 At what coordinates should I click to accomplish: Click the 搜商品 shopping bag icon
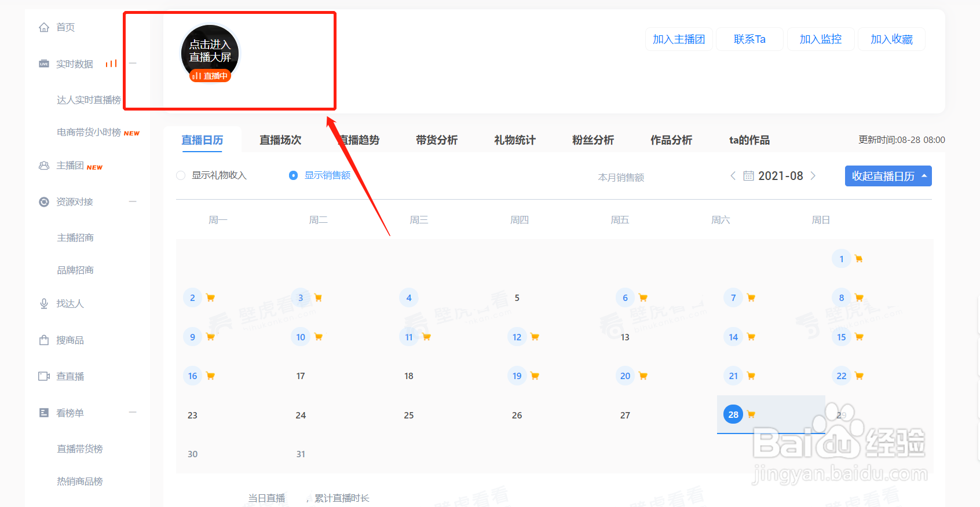44,340
